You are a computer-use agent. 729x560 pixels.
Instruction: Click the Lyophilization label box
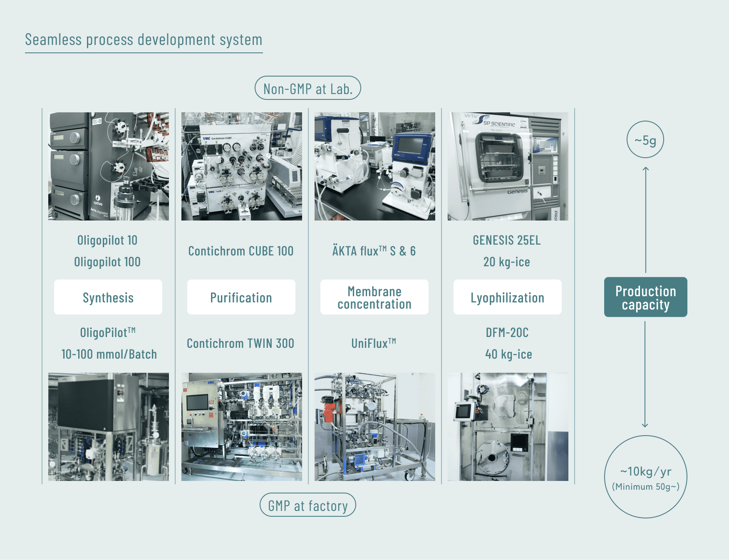[x=508, y=297]
